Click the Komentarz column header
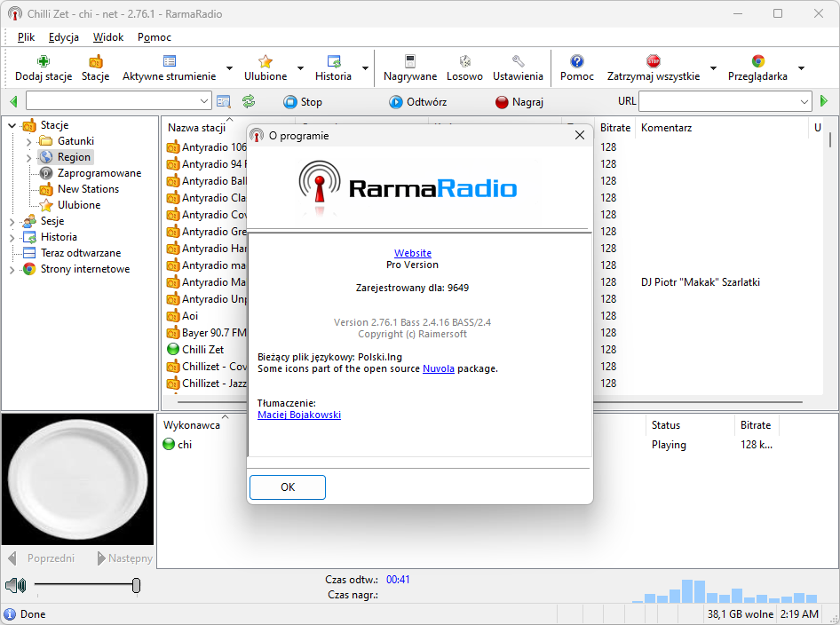Screen dimensions: 840x625 pyautogui.click(x=722, y=128)
